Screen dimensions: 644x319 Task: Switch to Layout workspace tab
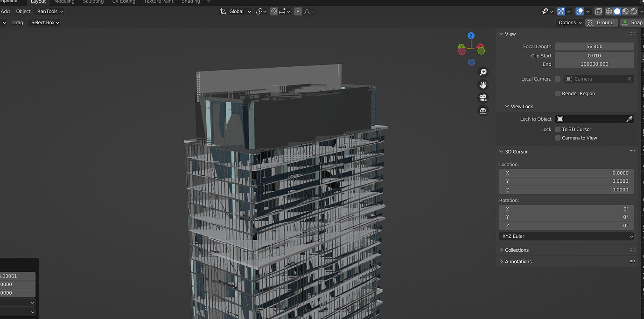38,2
